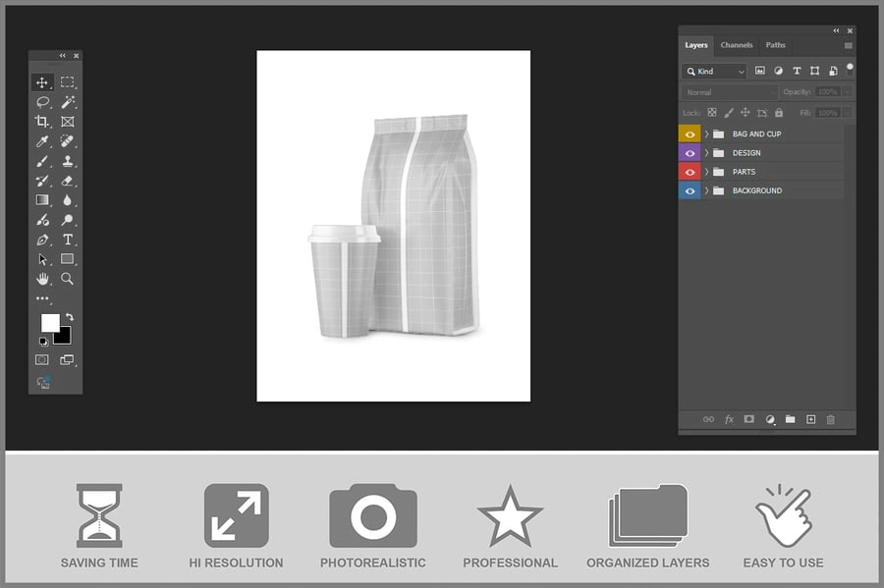
Task: Select the Healing Brush tool
Action: point(67,140)
